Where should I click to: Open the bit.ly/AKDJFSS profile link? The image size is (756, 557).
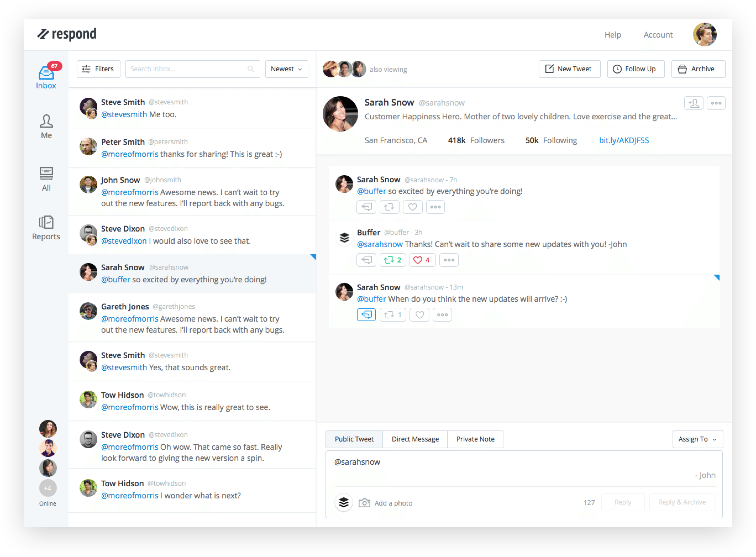pyautogui.click(x=623, y=140)
